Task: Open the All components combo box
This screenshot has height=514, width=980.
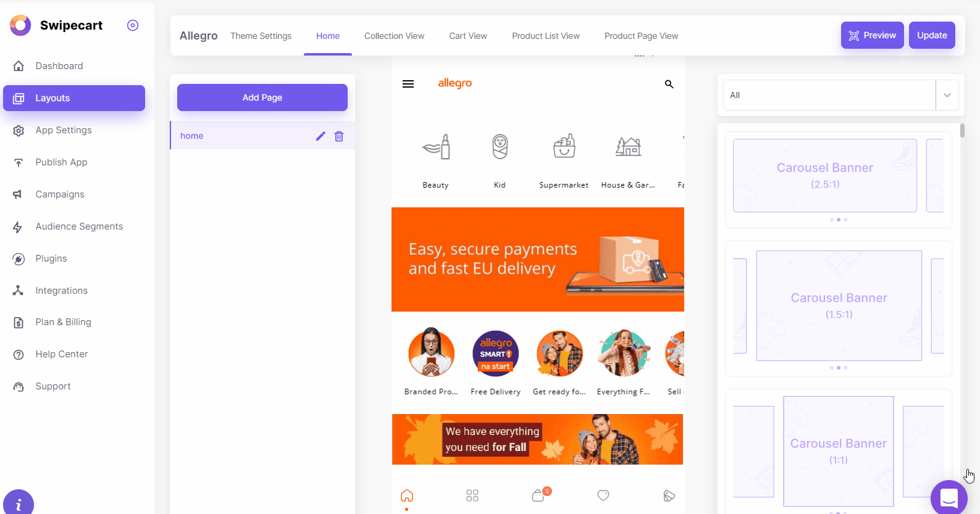Action: click(829, 95)
